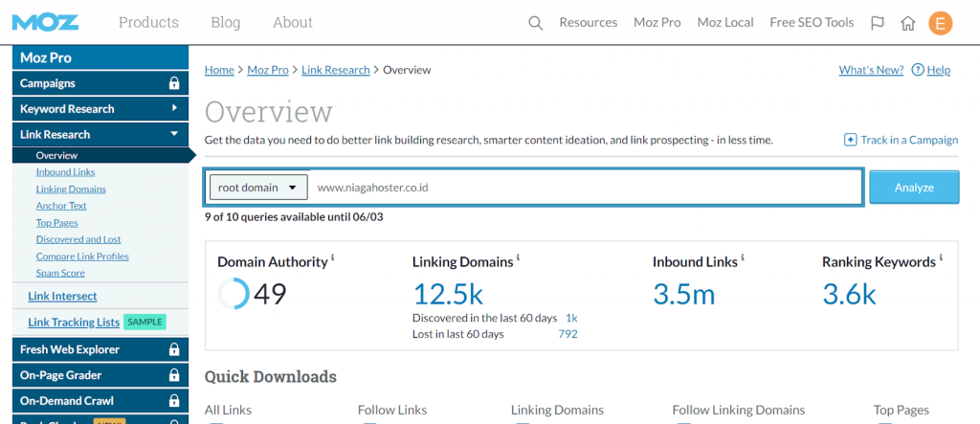Click the search magnifier icon in header
Image resolution: width=980 pixels, height=424 pixels.
tap(536, 23)
